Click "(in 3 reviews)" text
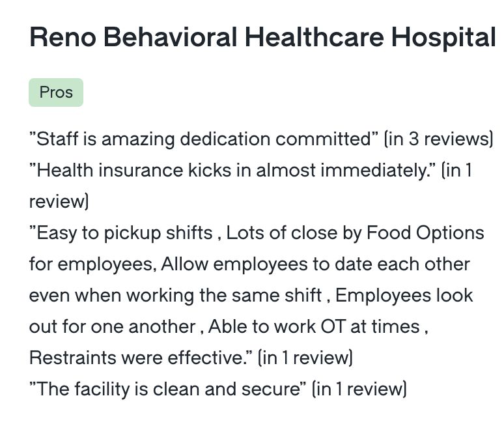The width and height of the screenshot is (504, 439). click(439, 139)
